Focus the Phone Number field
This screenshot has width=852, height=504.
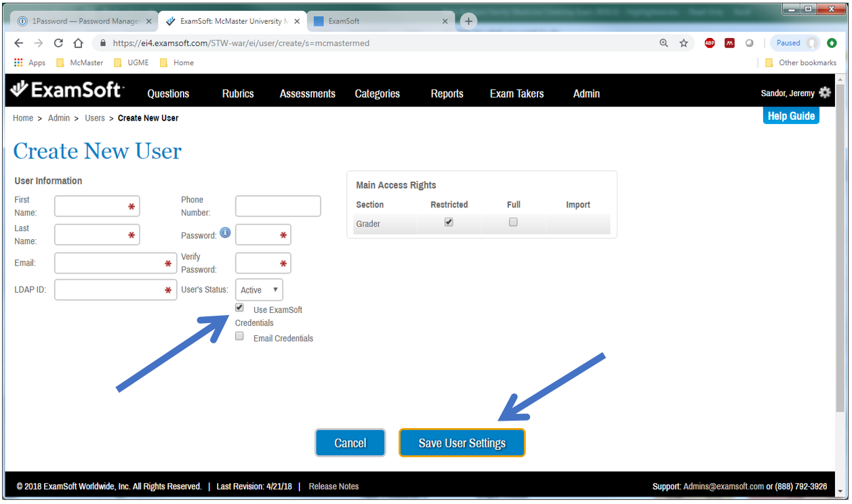[278, 207]
